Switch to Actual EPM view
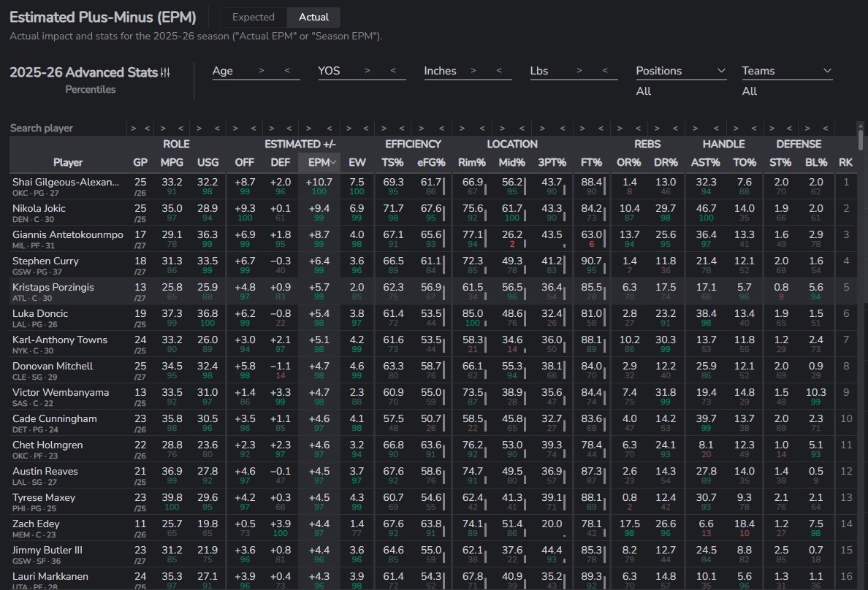Image resolution: width=868 pixels, height=590 pixels. tap(313, 17)
